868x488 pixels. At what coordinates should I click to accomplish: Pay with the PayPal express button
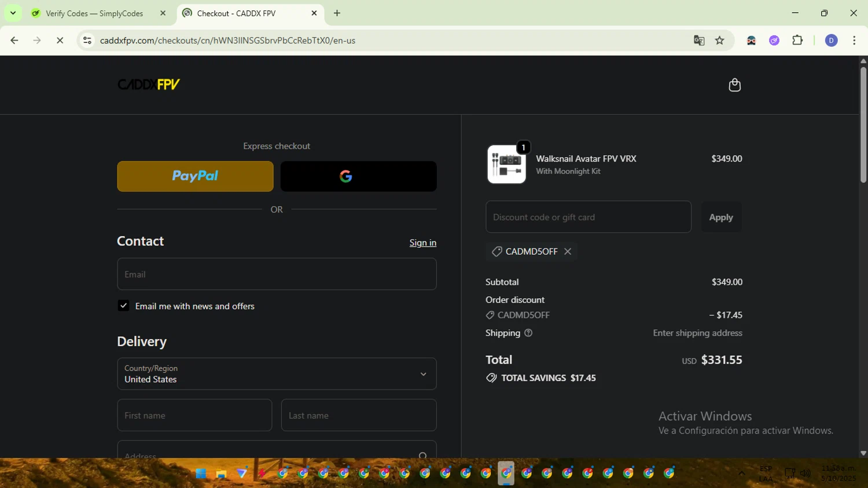pos(195,177)
